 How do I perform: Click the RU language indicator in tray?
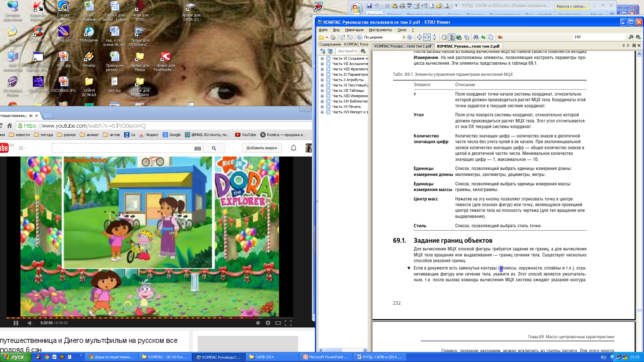pyautogui.click(x=603, y=357)
